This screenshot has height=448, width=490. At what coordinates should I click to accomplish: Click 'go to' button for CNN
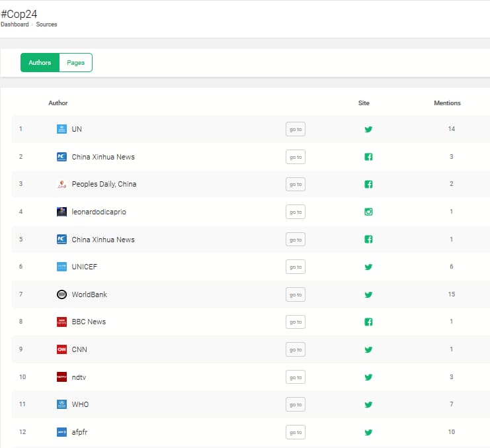[x=296, y=349]
